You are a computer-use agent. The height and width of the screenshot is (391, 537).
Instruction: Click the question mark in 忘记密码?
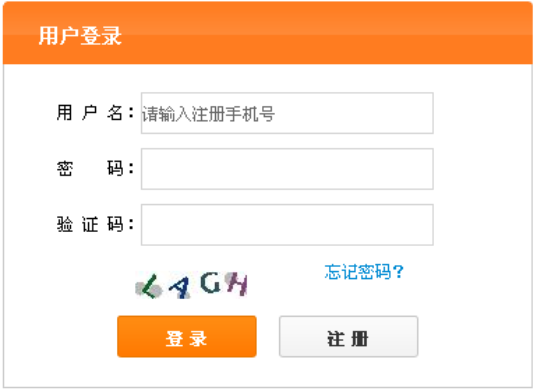pyautogui.click(x=399, y=272)
